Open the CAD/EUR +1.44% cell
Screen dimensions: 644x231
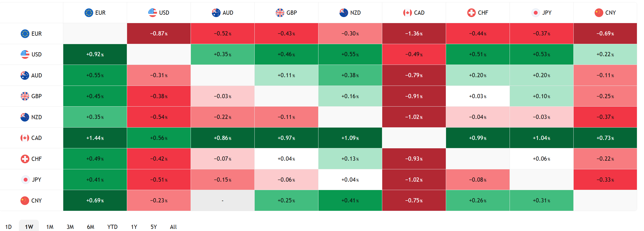[95, 138]
